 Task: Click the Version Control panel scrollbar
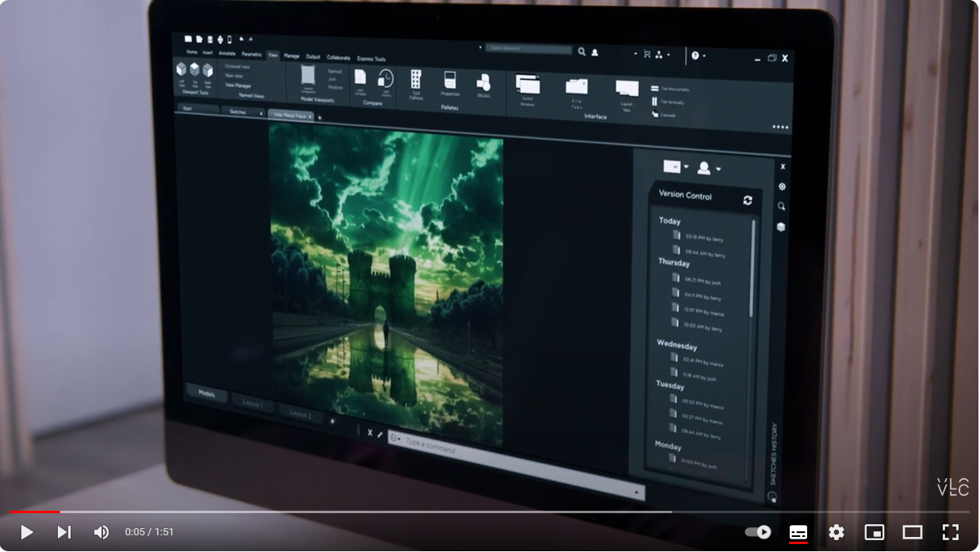(752, 267)
